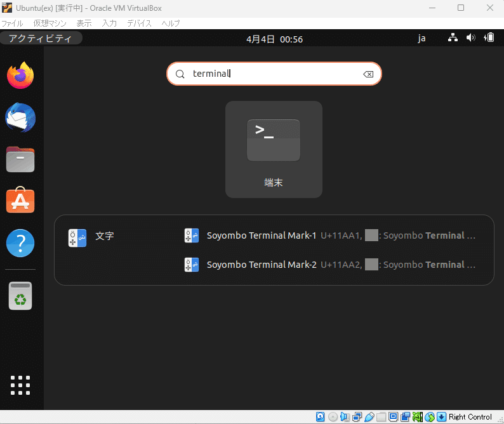Image resolution: width=504 pixels, height=424 pixels.
Task: Click the keyboard capture arrow icon
Action: (442, 417)
